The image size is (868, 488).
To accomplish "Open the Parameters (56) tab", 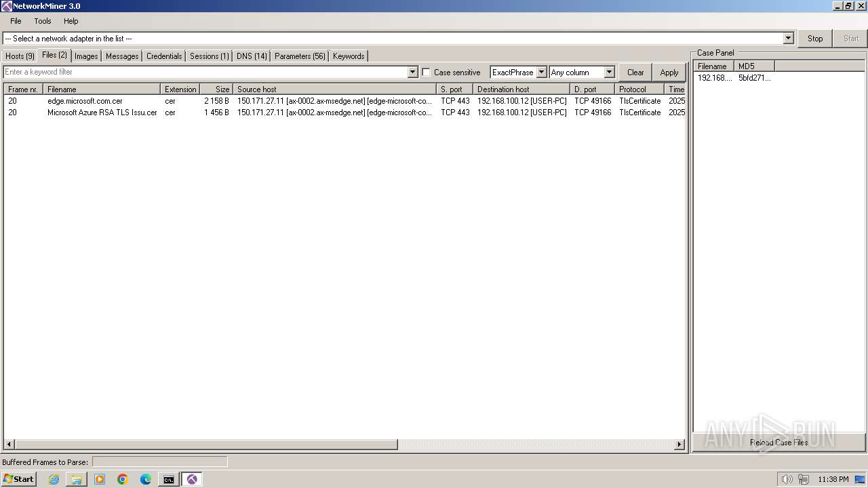I will tap(300, 56).
